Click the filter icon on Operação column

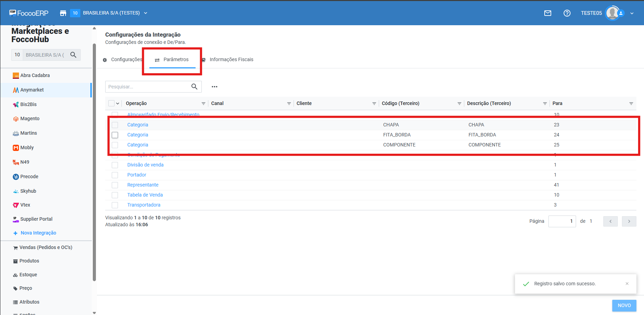coord(203,104)
